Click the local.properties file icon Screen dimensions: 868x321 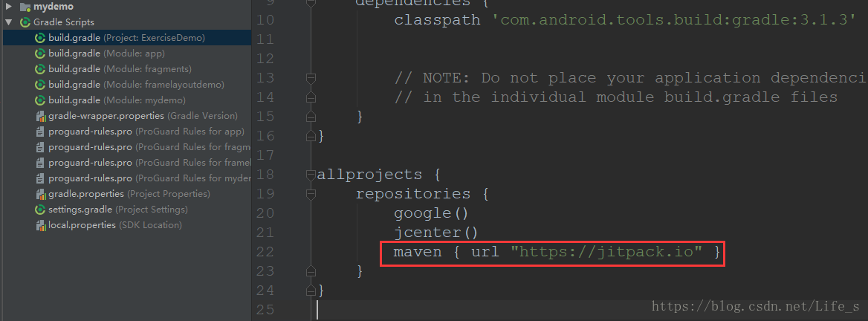tap(40, 225)
